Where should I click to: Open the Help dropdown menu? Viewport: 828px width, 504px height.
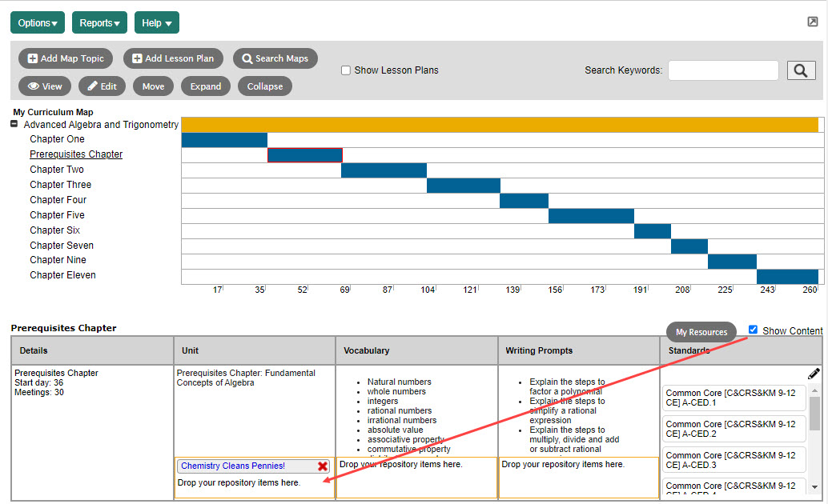coord(156,22)
